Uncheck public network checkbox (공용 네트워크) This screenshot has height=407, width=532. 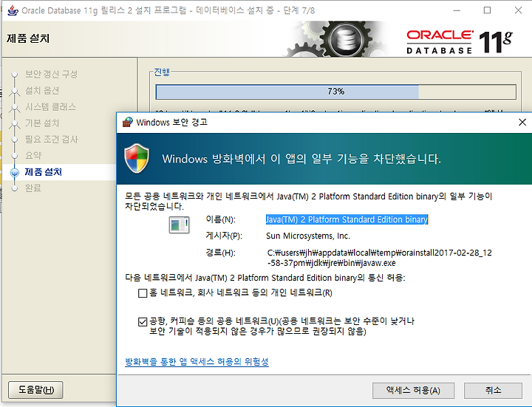point(143,321)
